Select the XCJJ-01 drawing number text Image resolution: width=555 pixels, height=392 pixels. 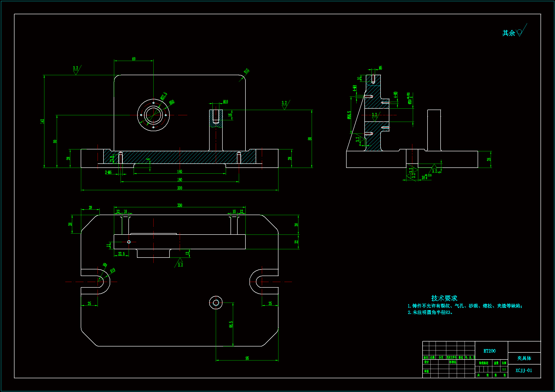(524, 370)
